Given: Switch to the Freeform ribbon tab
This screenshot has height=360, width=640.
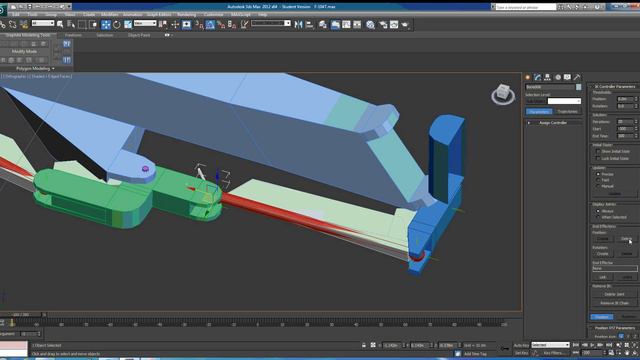Looking at the screenshot, I should (73, 36).
